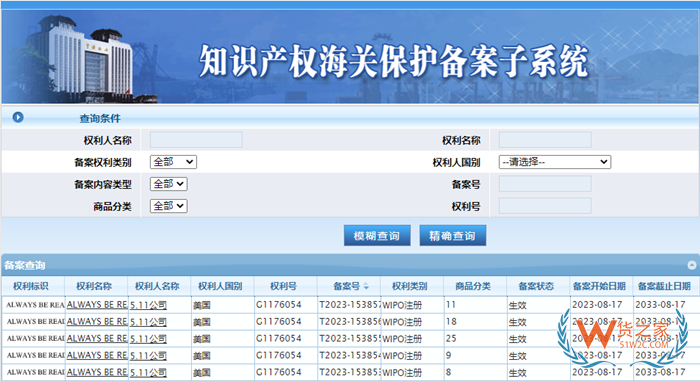Click the 权利号 column header
The height and width of the screenshot is (381, 700).
pyautogui.click(x=283, y=286)
